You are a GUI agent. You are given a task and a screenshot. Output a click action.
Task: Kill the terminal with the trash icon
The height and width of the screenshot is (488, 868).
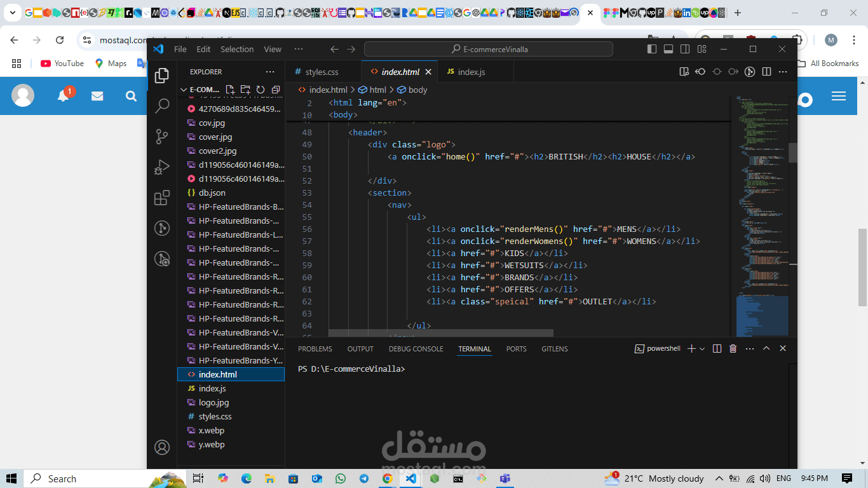pos(733,348)
